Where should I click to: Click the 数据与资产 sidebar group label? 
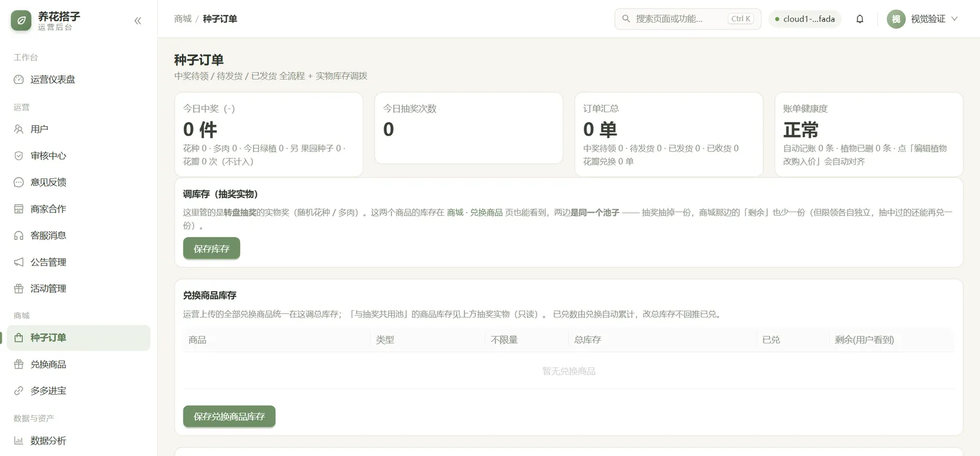point(34,419)
